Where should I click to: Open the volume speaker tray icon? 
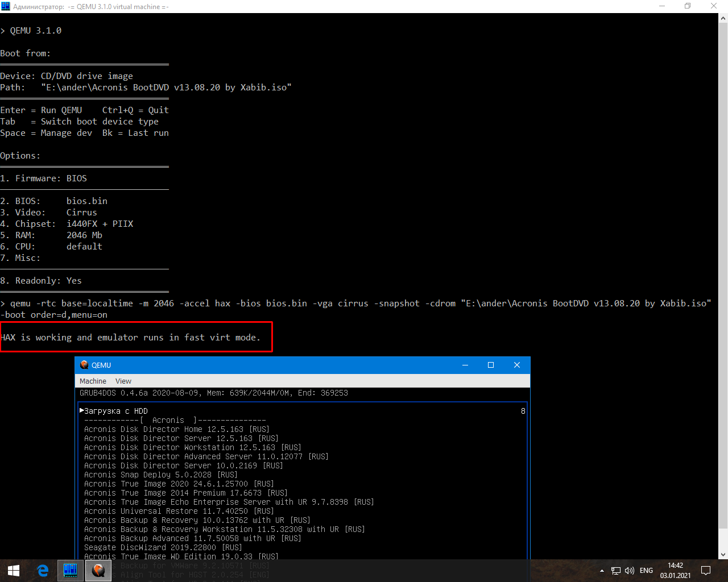[x=629, y=571]
